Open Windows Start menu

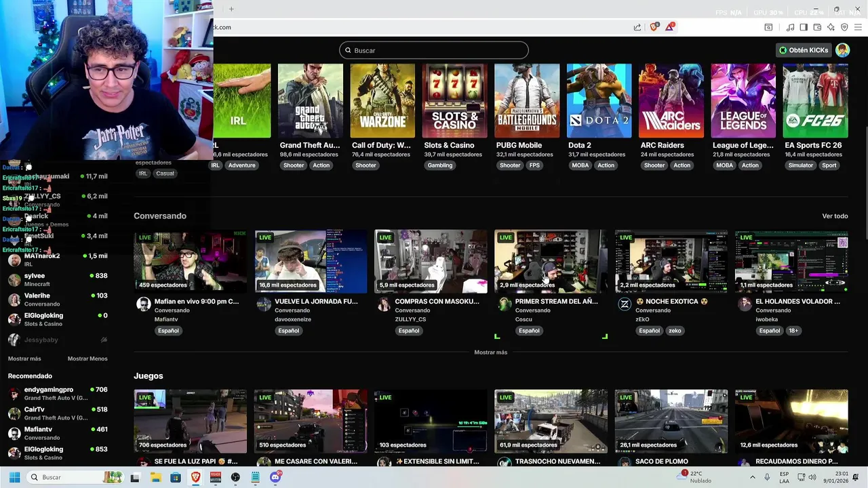pos(14,477)
